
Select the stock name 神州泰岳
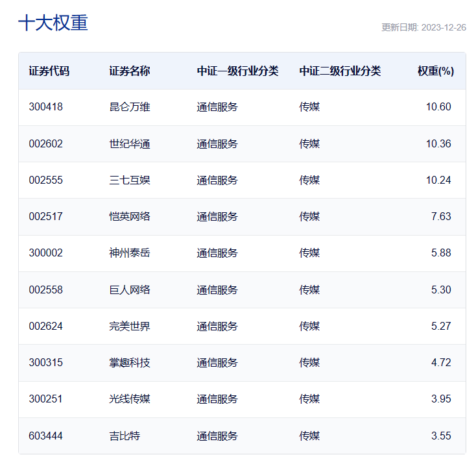click(x=130, y=253)
